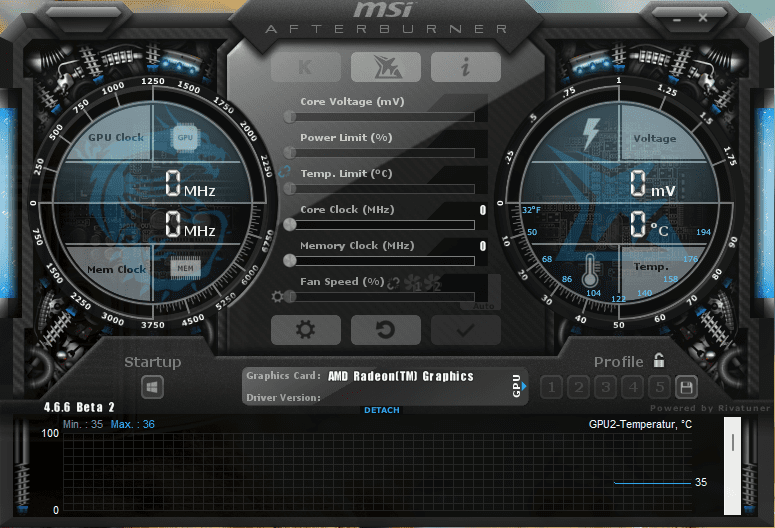Select fan 1 icon
This screenshot has height=528, width=775.
[x=413, y=283]
